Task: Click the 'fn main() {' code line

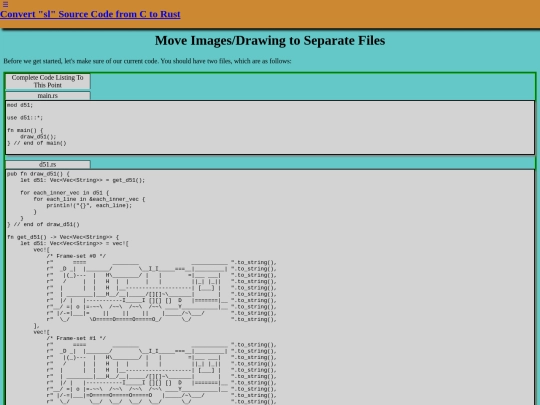Action: click(25, 131)
